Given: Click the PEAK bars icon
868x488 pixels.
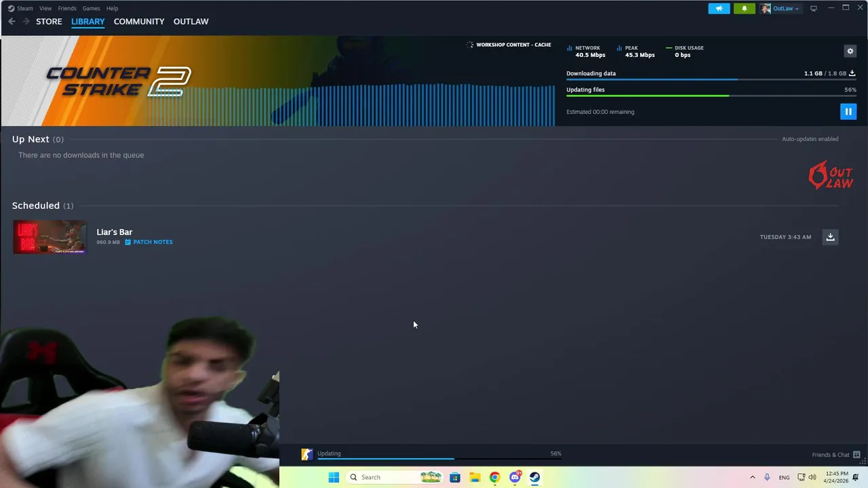Looking at the screenshot, I should 619,48.
